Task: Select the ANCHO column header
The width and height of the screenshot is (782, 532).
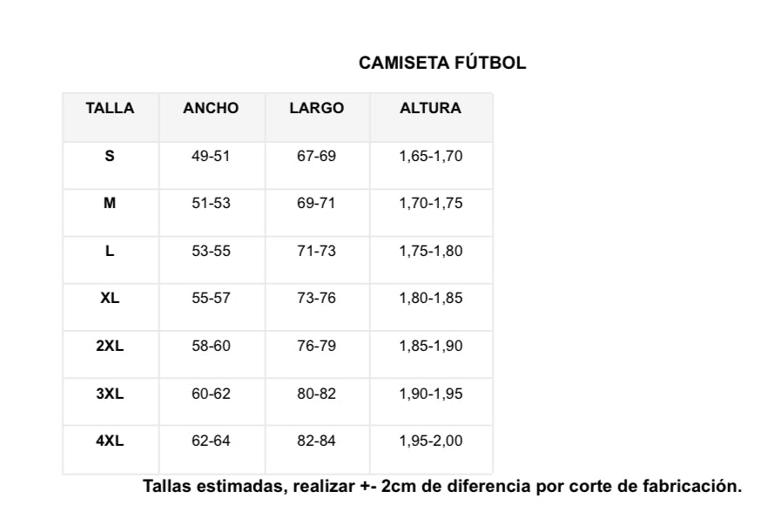Action: coord(211,109)
